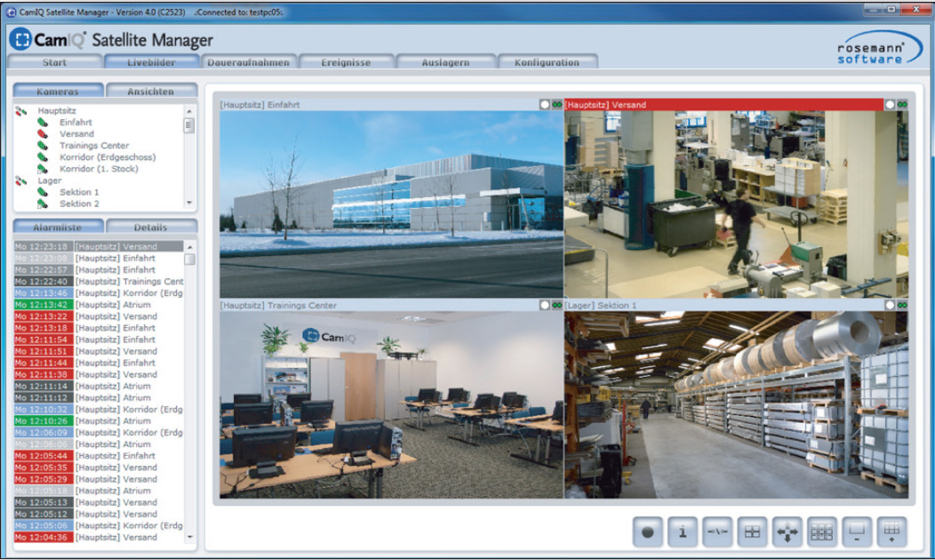Open the Konfiguration tab

pyautogui.click(x=547, y=62)
